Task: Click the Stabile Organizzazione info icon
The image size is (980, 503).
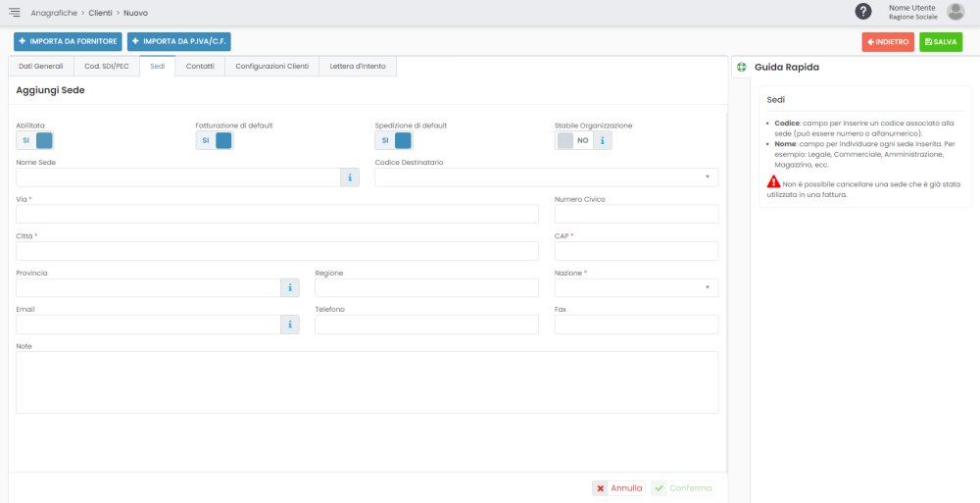Action: 603,141
